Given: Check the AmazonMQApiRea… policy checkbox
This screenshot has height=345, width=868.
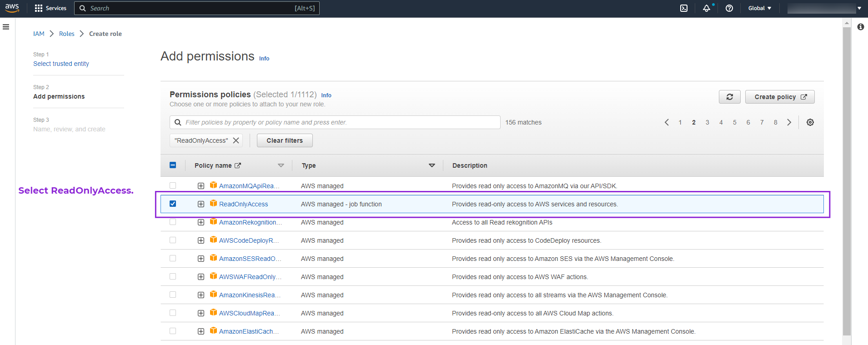Looking at the screenshot, I should pyautogui.click(x=173, y=185).
